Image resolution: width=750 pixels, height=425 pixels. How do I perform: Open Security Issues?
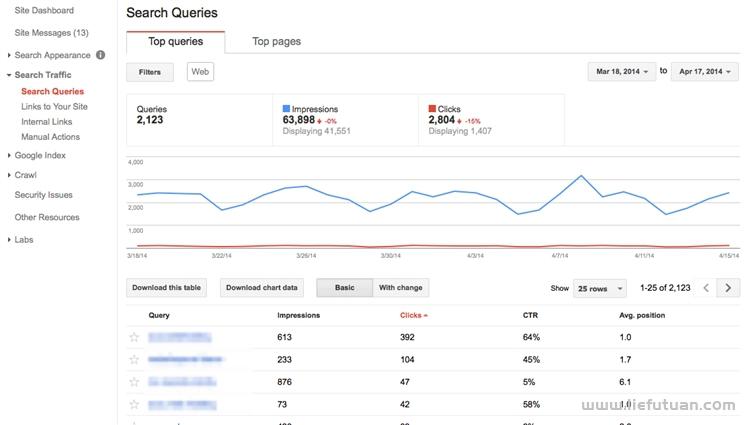44,195
